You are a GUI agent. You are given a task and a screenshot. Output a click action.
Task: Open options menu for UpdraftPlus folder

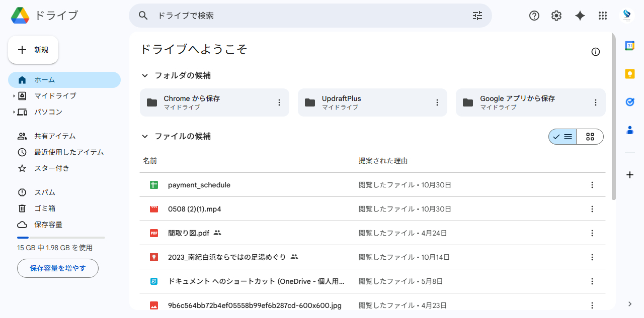coord(437,102)
